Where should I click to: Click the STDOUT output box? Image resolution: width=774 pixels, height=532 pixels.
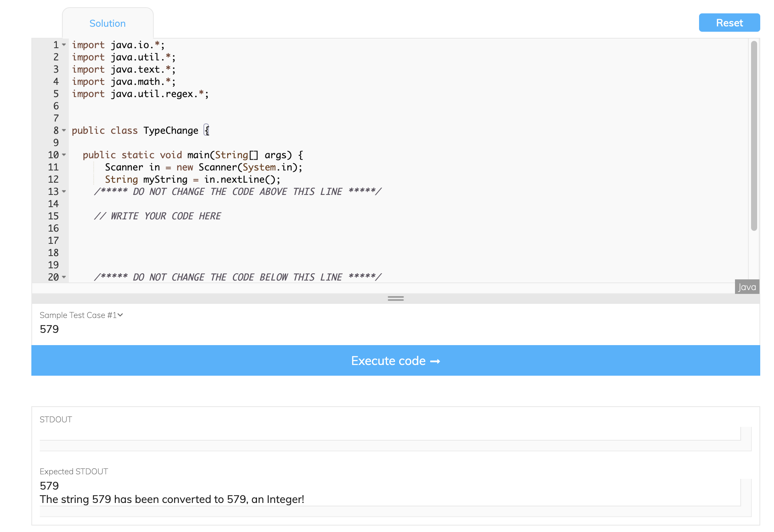(x=390, y=434)
